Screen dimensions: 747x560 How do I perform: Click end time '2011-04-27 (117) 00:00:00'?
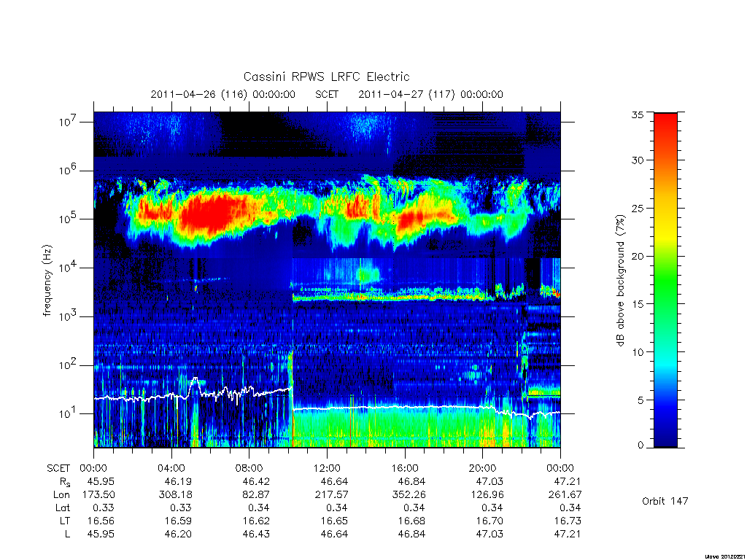coord(430,94)
